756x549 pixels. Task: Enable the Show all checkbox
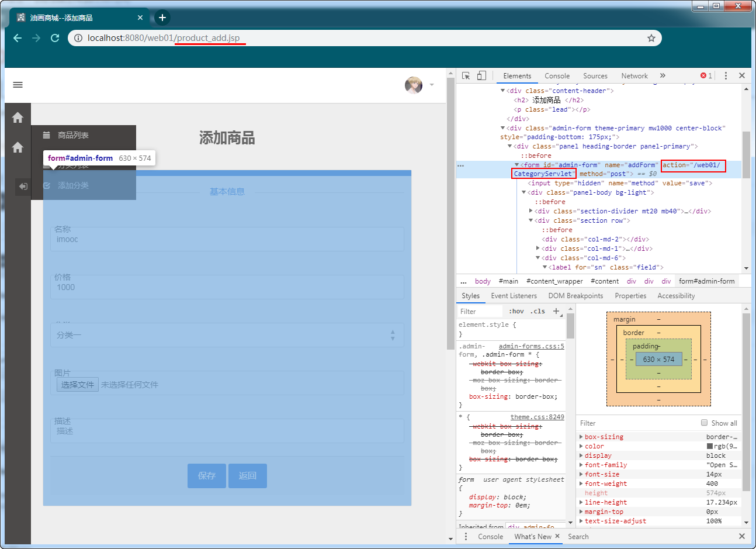[704, 423]
